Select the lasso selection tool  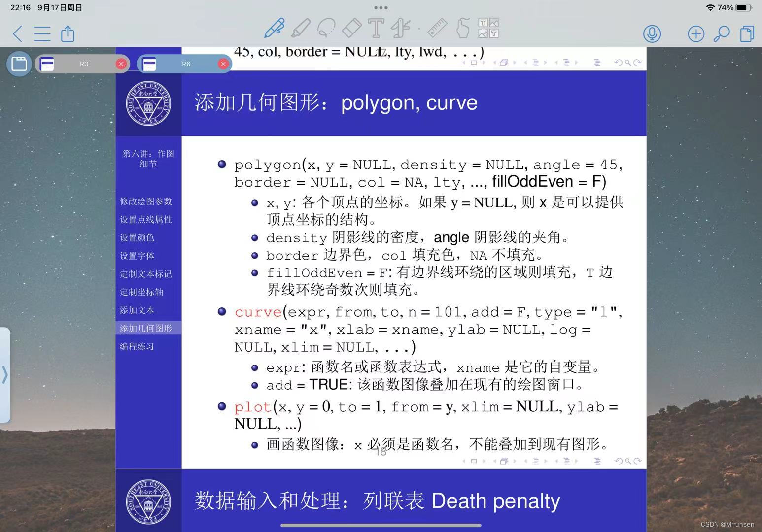327,28
